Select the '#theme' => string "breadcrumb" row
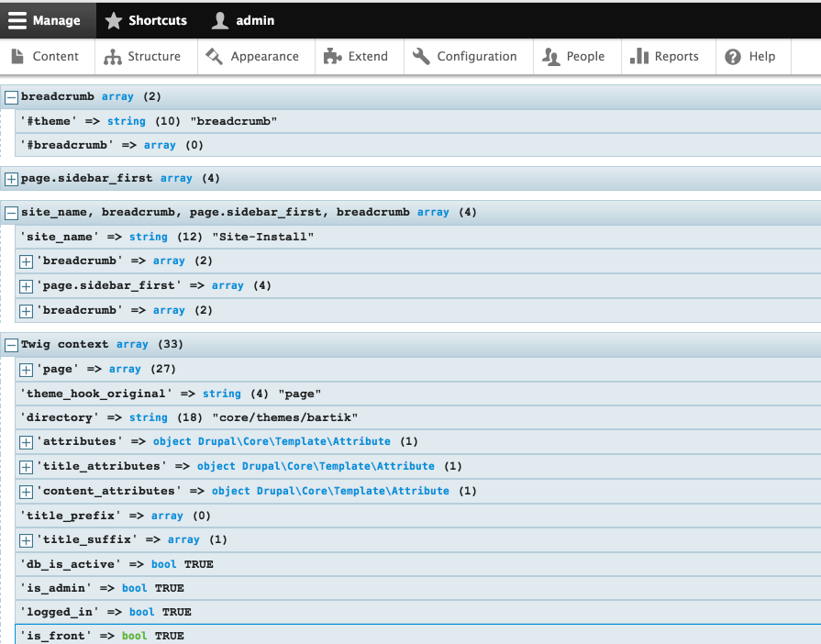The height and width of the screenshot is (644, 821). [417, 121]
